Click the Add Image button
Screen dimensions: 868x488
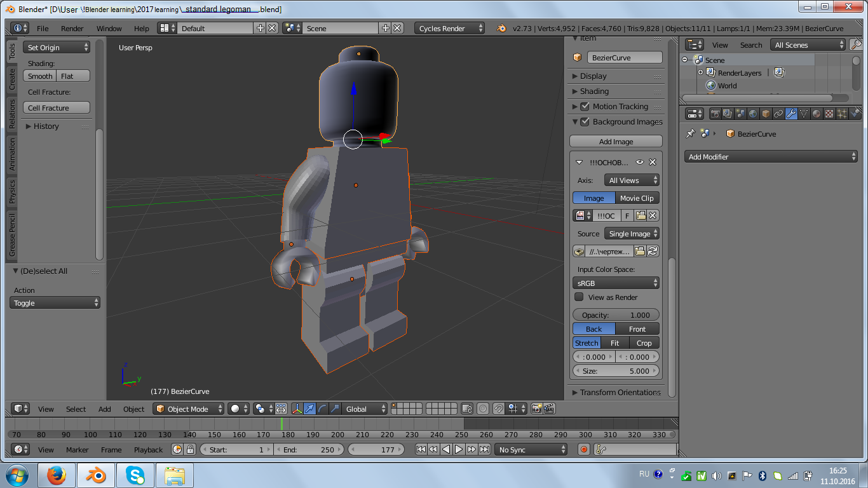(615, 140)
